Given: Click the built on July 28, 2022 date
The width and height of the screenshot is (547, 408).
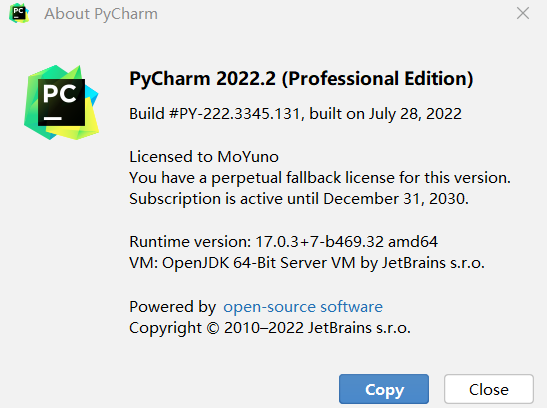Looking at the screenshot, I should point(385,114).
